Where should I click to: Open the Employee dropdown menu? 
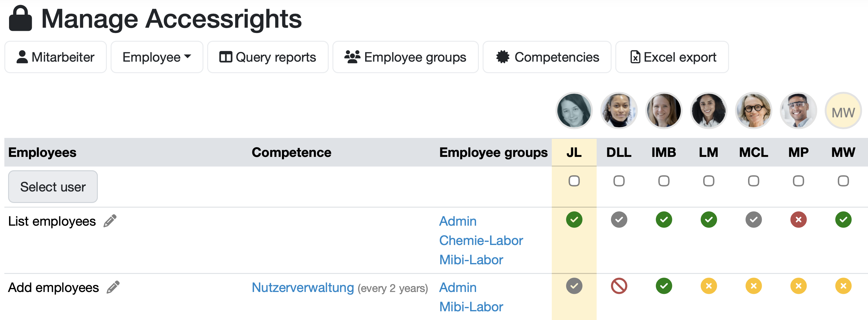pyautogui.click(x=157, y=57)
